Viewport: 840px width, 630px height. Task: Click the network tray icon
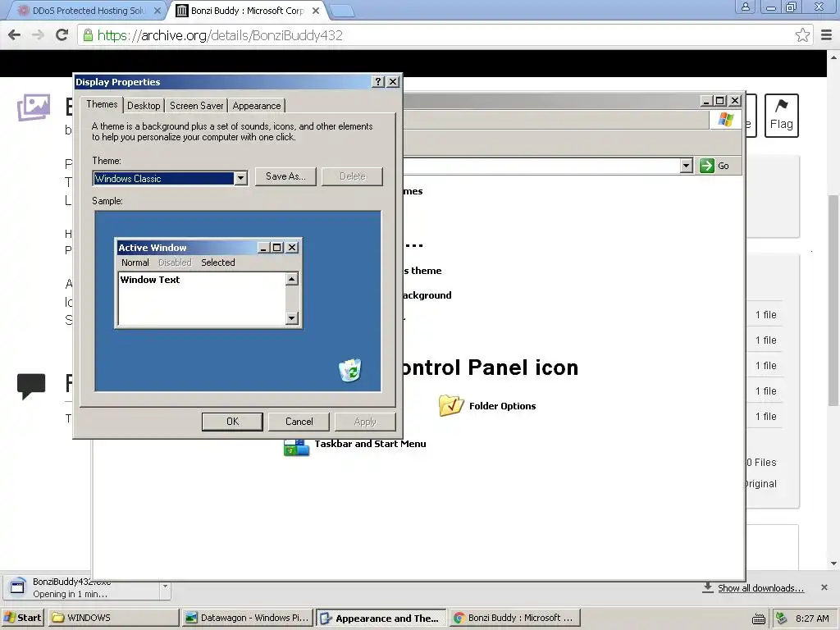point(782,619)
